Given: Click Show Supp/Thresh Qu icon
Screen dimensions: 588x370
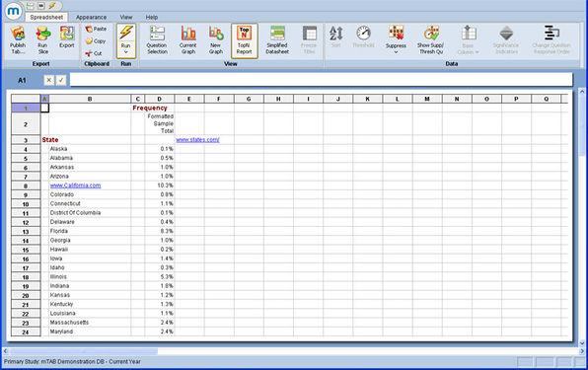Looking at the screenshot, I should pos(431,40).
